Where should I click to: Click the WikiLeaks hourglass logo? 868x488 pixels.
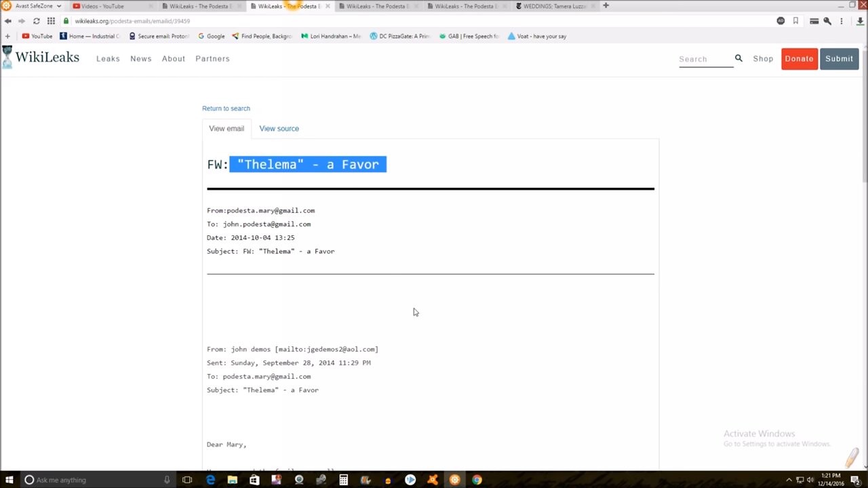[7, 58]
